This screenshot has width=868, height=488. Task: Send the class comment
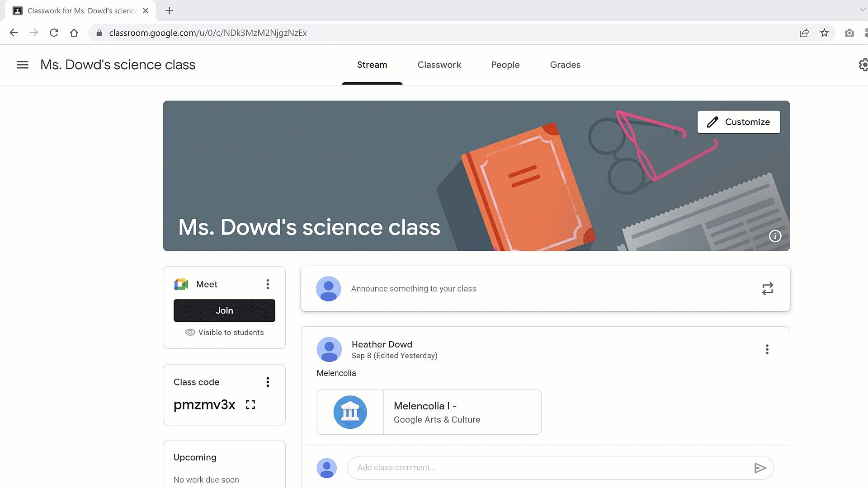pyautogui.click(x=760, y=468)
